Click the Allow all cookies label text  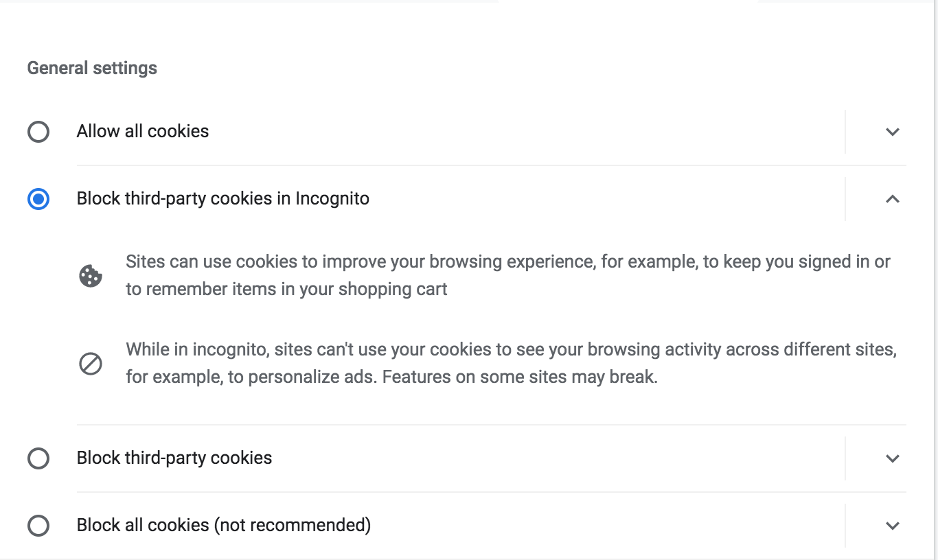coord(143,131)
